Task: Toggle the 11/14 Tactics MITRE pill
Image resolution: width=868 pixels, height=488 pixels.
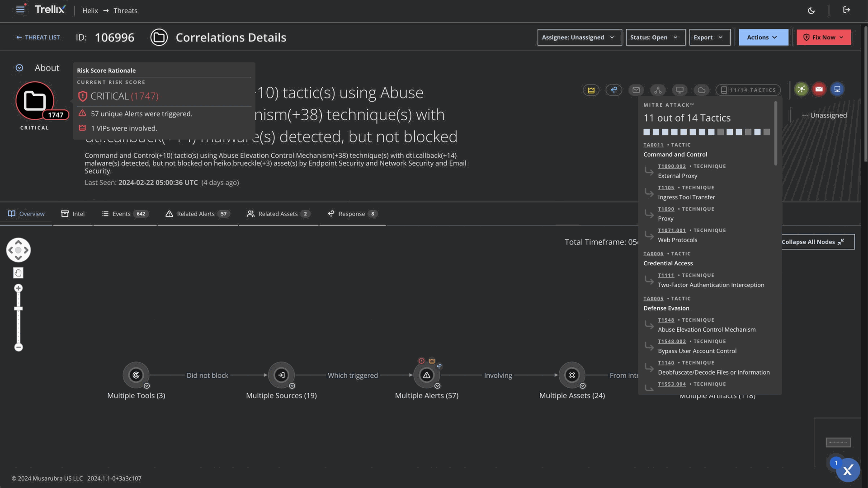Action: point(748,90)
